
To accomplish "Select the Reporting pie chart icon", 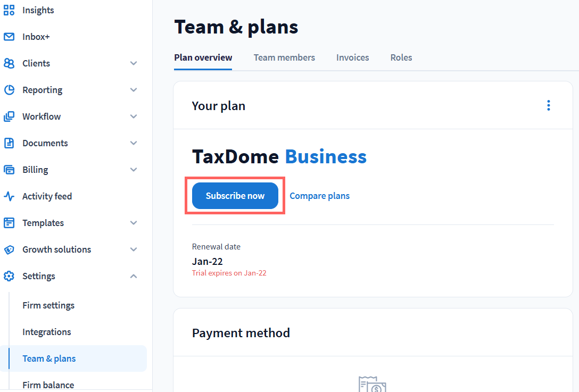I will (x=9, y=90).
